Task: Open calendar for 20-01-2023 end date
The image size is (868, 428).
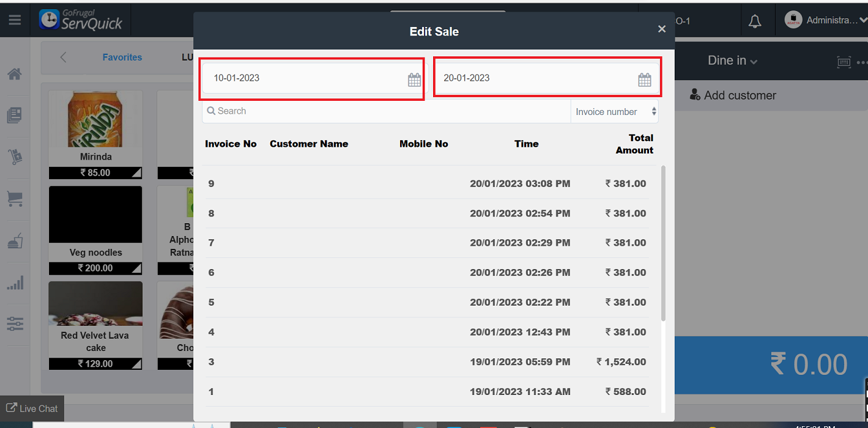Action: pos(645,79)
